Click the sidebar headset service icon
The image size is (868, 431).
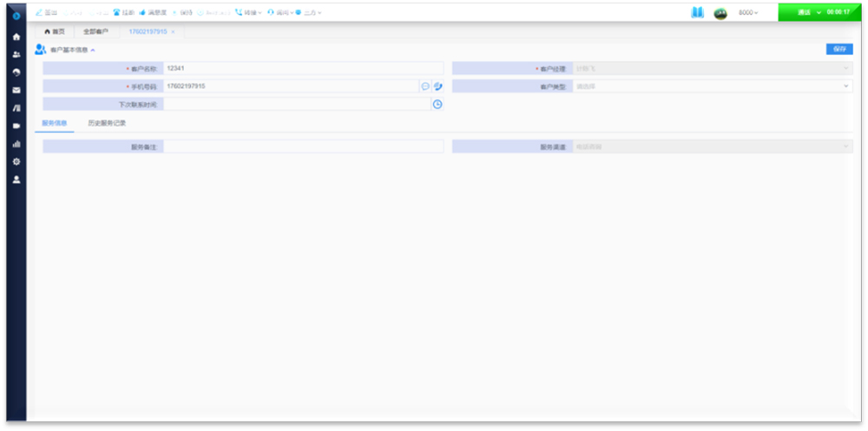(x=16, y=72)
